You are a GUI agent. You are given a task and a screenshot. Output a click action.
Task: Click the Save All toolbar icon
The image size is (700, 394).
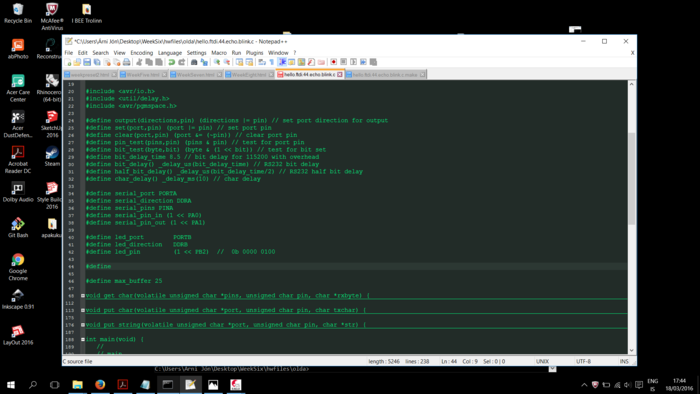[97, 62]
